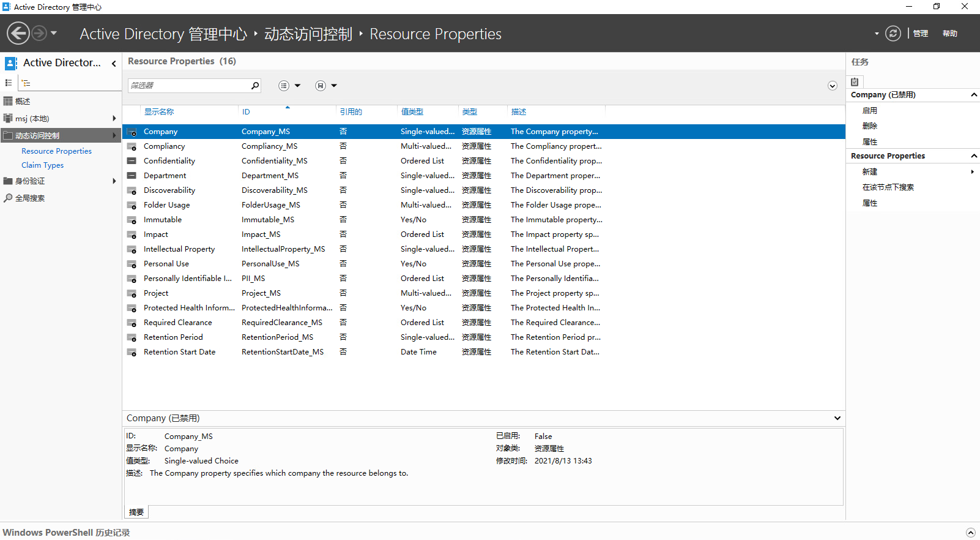This screenshot has width=980, height=540.
Task: Click the Immutable row resource icon
Action: click(x=132, y=220)
